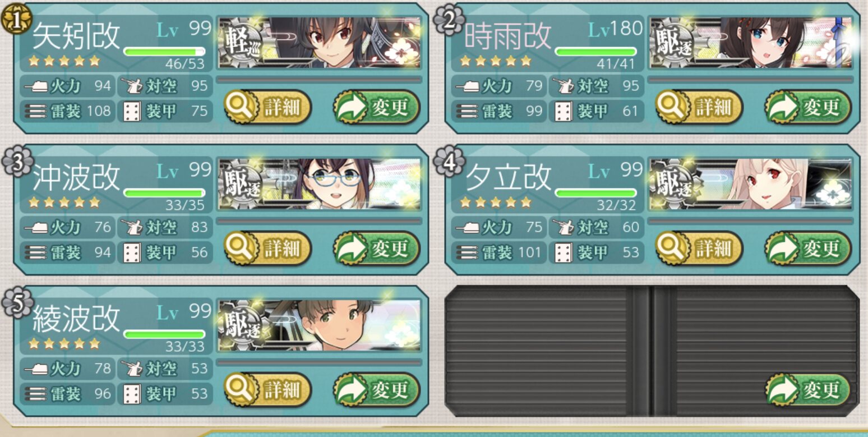This screenshot has height=437, width=868.
Task: Click the slot number 5 flower badge
Action: 17,303
